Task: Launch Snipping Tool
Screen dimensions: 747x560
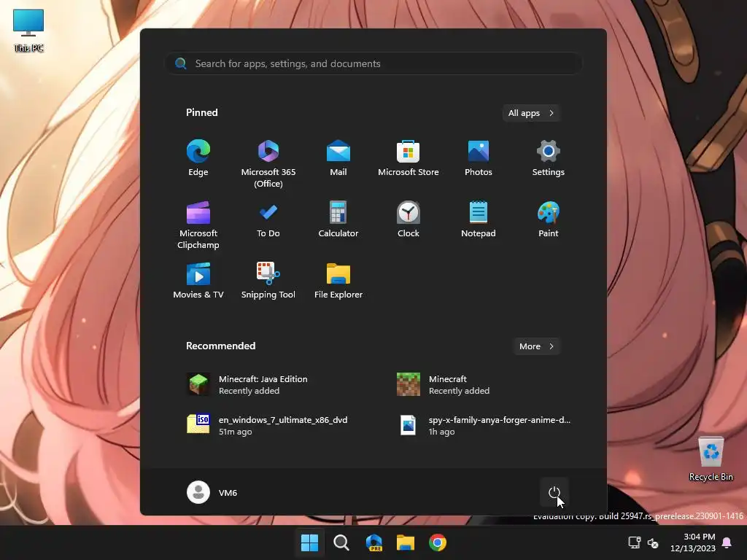Action: (x=268, y=281)
